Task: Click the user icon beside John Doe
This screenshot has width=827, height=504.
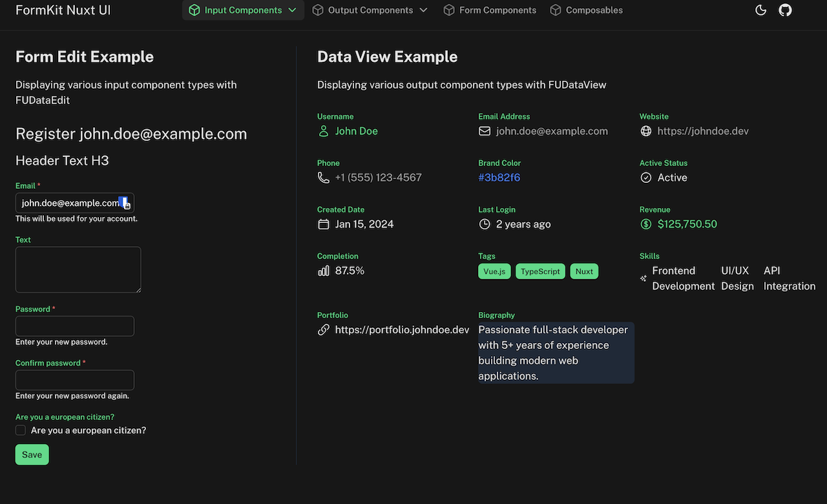Action: click(324, 131)
